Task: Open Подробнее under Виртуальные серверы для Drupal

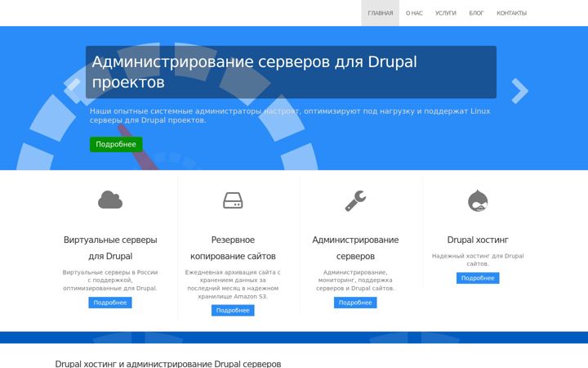Action: coord(110,303)
